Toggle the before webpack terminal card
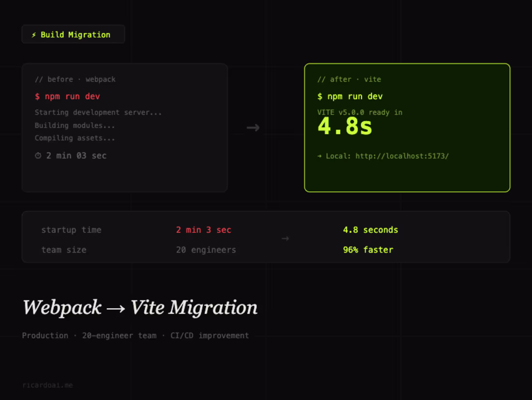Viewport: 532px width, 400px height. point(125,128)
